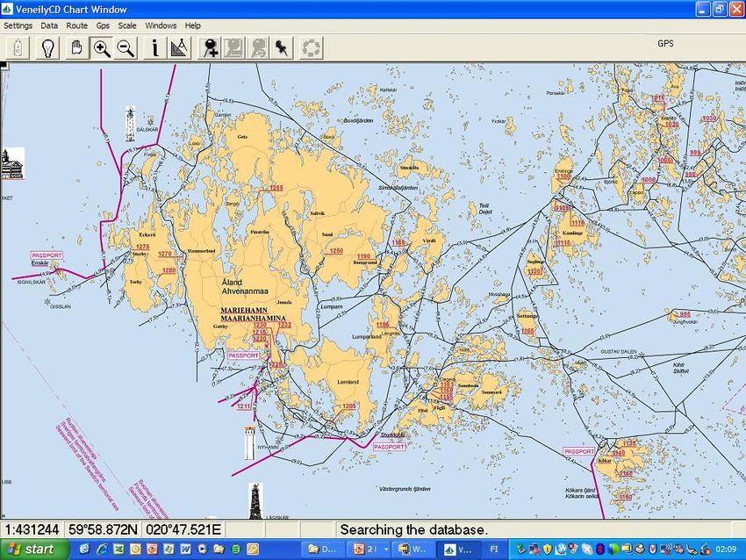Click the building picture at left chart edge

coord(12,163)
